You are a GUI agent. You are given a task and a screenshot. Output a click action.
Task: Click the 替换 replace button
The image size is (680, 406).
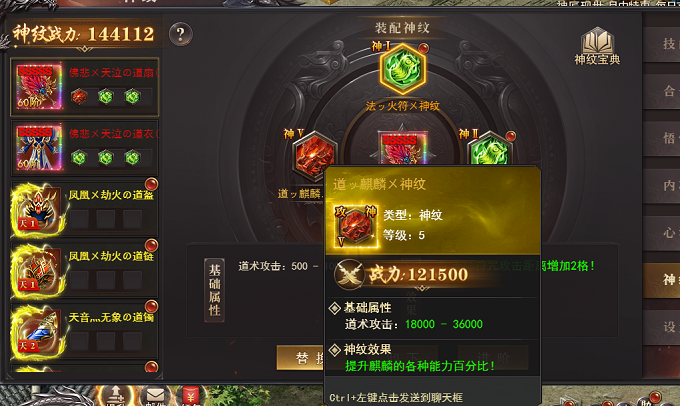(x=301, y=358)
